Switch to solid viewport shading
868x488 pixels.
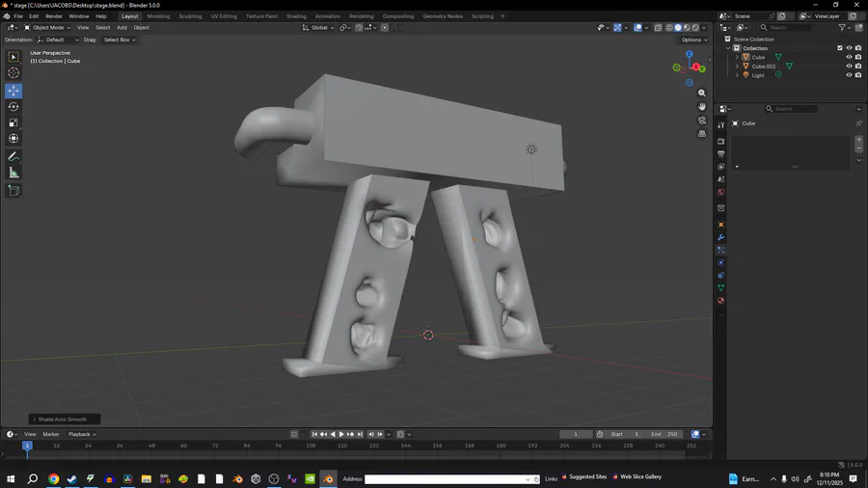pos(678,28)
